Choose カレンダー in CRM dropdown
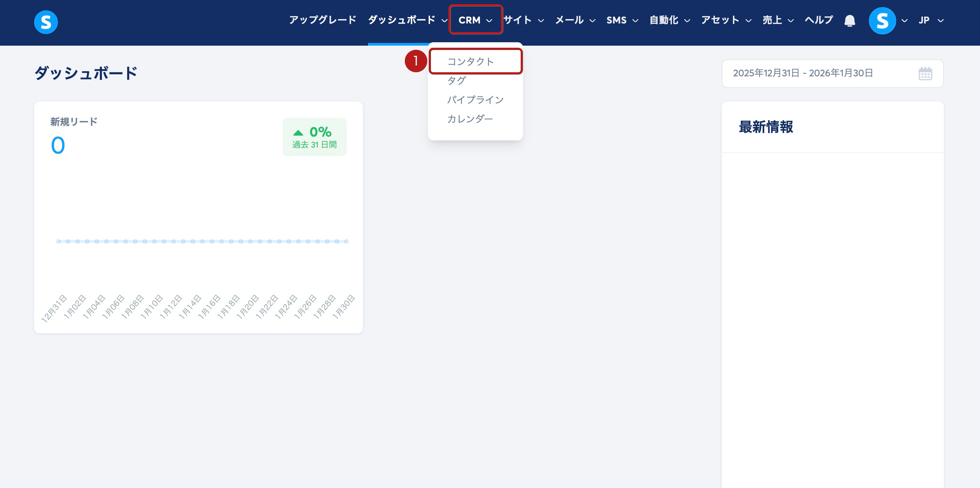 coord(470,119)
